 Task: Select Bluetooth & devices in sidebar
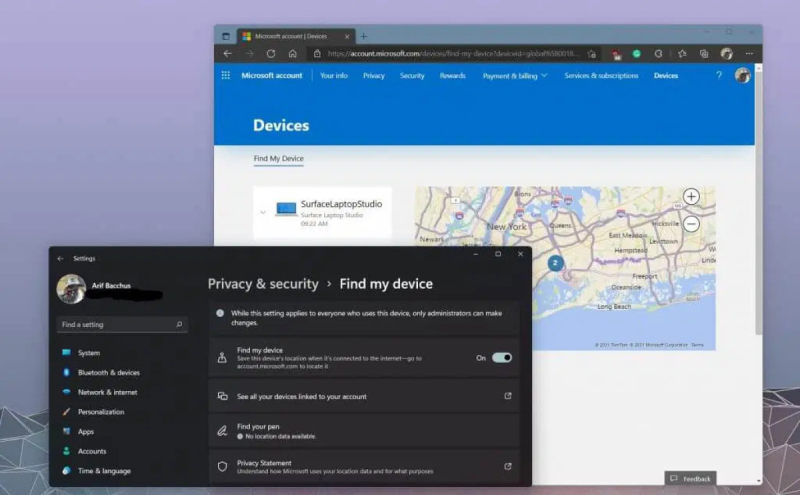pyautogui.click(x=108, y=373)
